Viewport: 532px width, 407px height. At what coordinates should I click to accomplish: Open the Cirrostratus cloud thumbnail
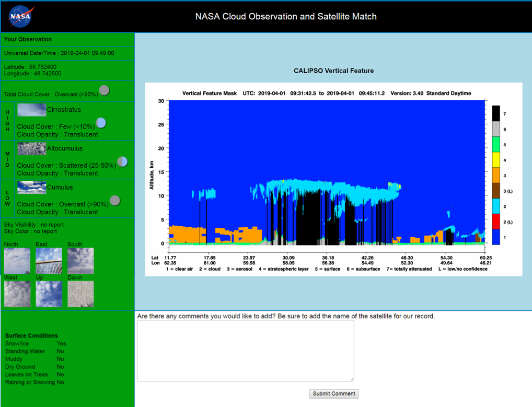pyautogui.click(x=31, y=110)
